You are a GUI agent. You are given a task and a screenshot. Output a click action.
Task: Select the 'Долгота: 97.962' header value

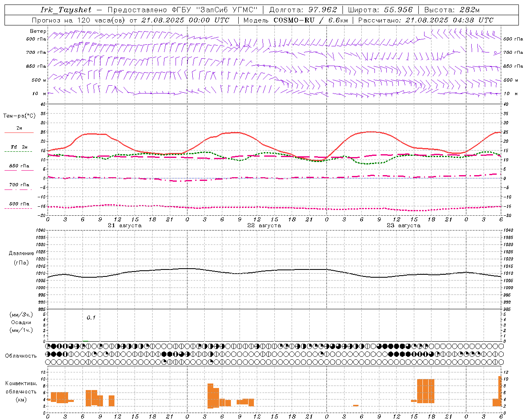tap(303, 10)
